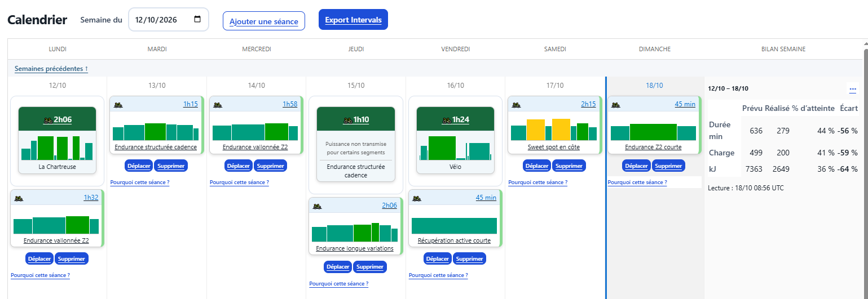Click the 45 min duration link on Sunday
The image size is (868, 299).
[x=685, y=104]
